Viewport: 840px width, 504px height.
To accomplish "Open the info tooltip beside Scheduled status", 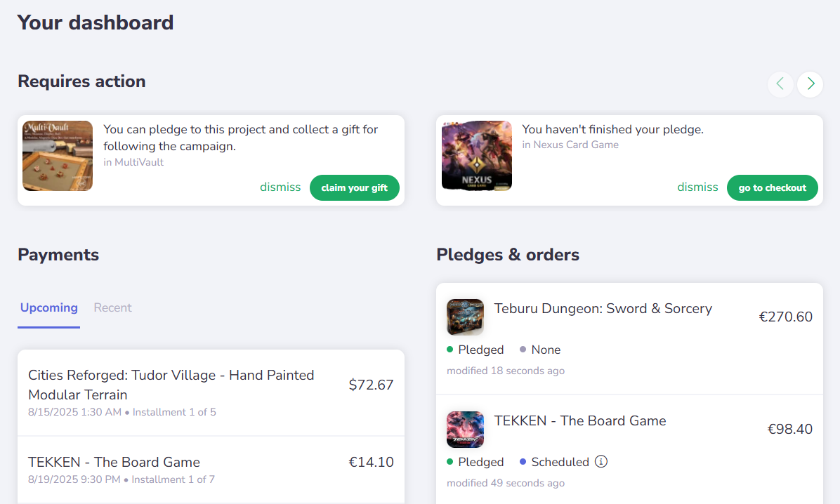I will tap(602, 462).
